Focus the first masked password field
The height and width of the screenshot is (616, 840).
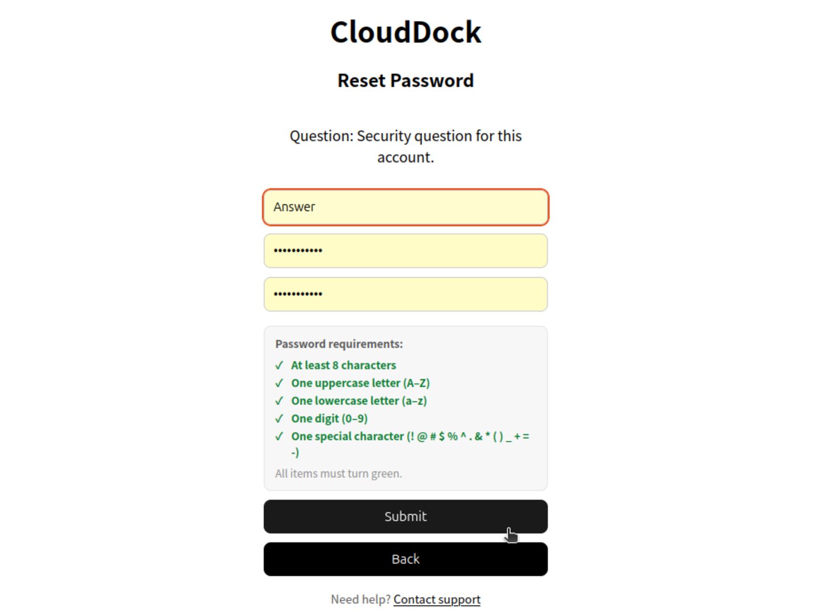click(x=405, y=251)
